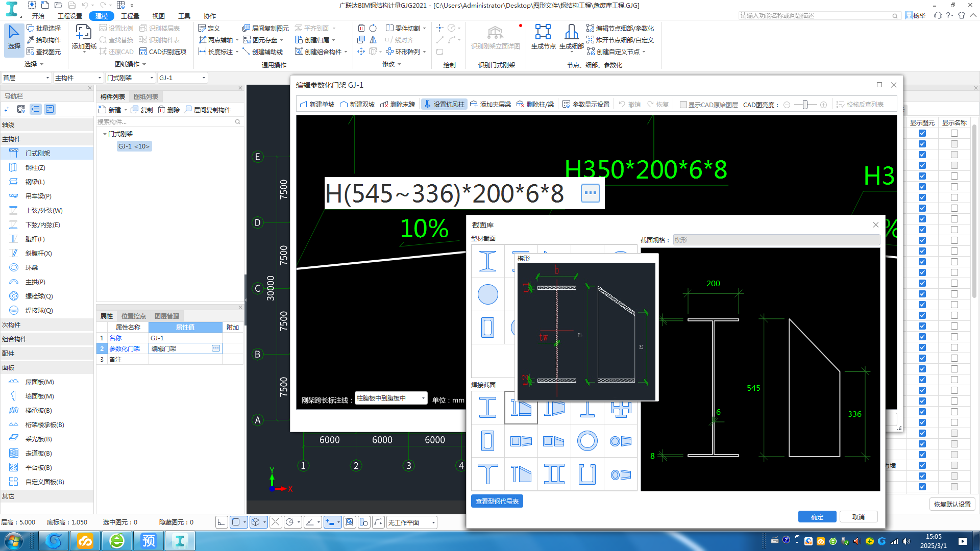Click 确定 in 截面库 dialog
This screenshot has height=551, width=980.
pos(817,517)
